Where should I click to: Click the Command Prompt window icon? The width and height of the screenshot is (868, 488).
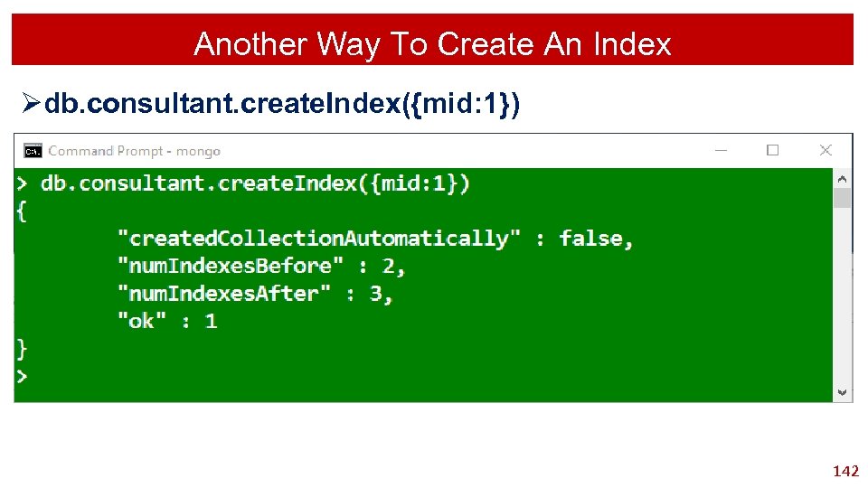click(33, 151)
